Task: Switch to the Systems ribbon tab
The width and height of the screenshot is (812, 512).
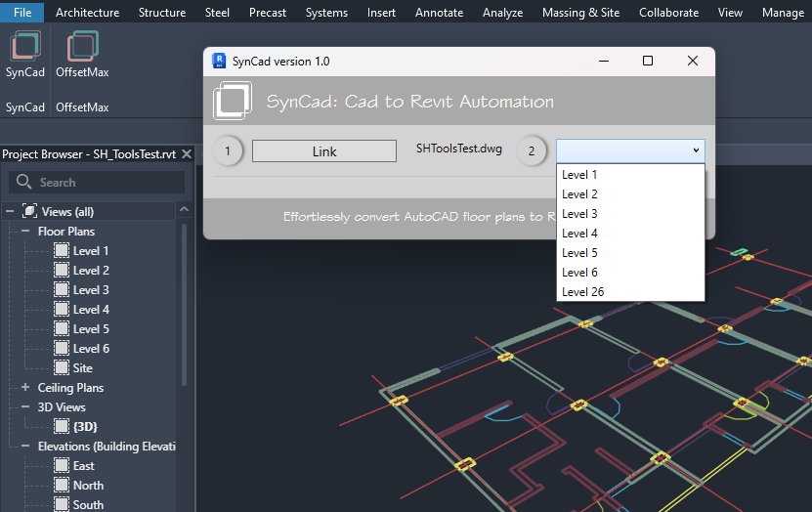Action: click(326, 12)
